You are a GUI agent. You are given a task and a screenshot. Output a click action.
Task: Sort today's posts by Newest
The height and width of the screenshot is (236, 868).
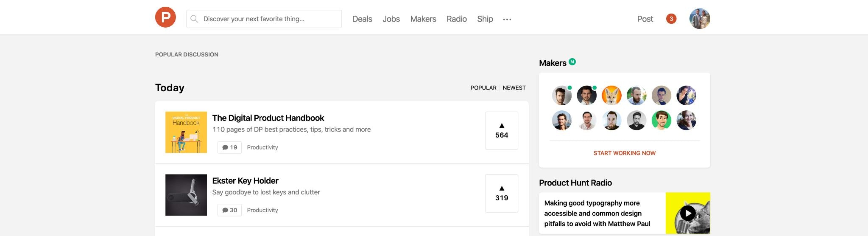tap(514, 88)
